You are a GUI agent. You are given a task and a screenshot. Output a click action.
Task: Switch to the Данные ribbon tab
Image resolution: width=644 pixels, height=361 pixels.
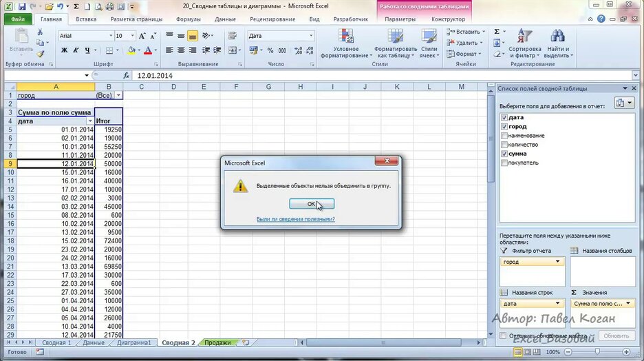point(225,19)
